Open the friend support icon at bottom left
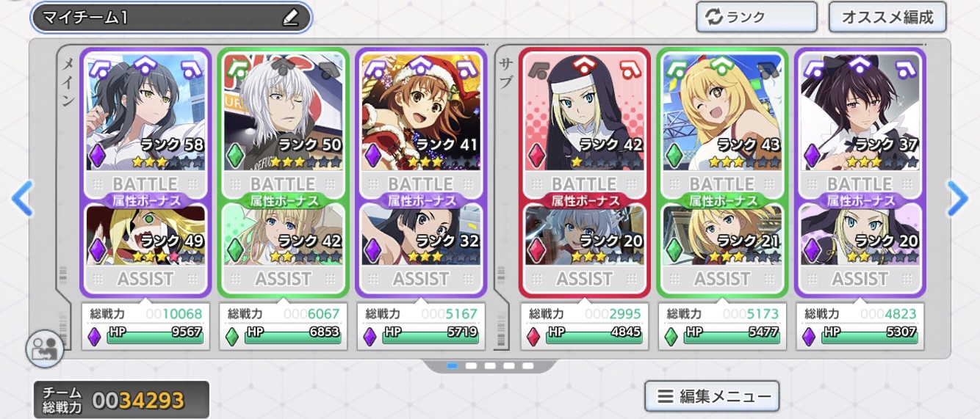980x419 pixels. 45,349
